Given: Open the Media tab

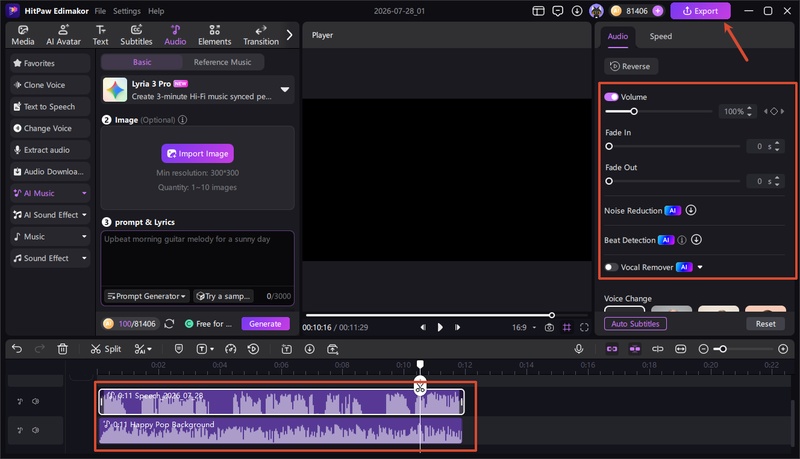Looking at the screenshot, I should tap(23, 35).
